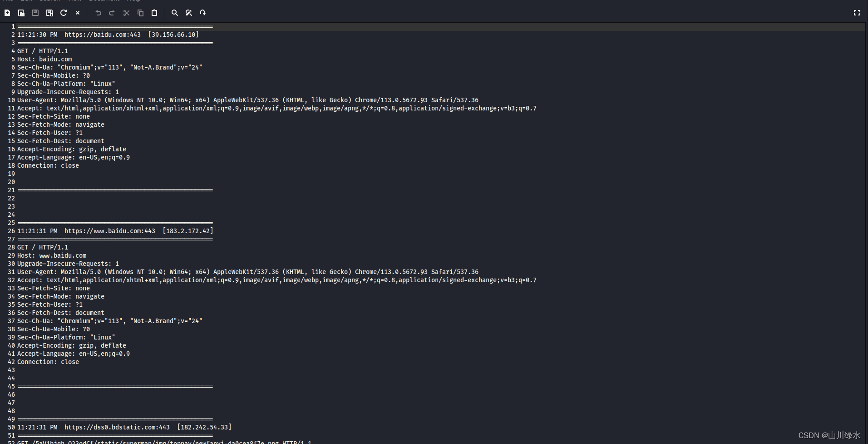
Task: Open a file using the toolbar icon
Action: click(21, 13)
